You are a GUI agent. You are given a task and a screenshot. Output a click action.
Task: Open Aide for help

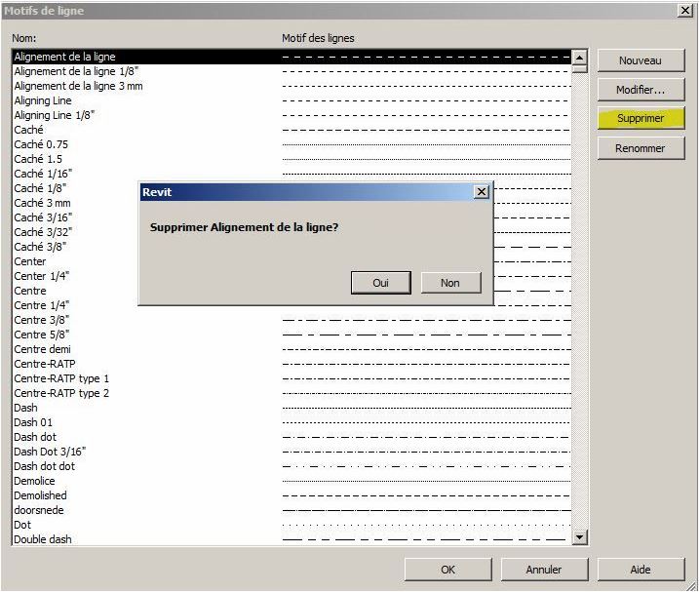(x=641, y=570)
